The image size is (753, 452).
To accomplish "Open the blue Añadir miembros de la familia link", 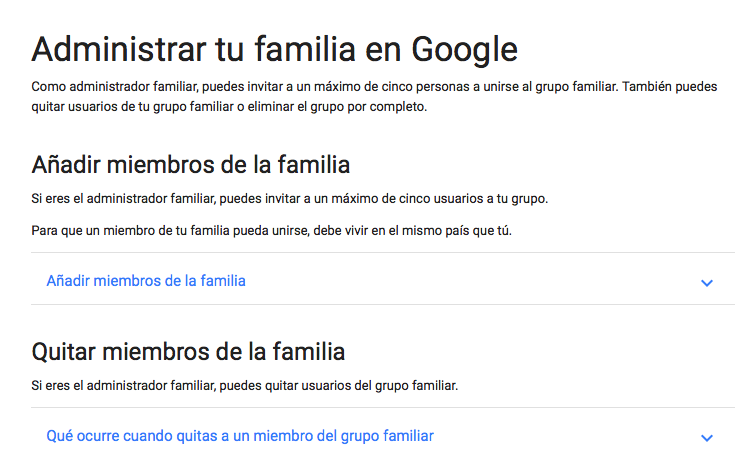I will [x=146, y=281].
